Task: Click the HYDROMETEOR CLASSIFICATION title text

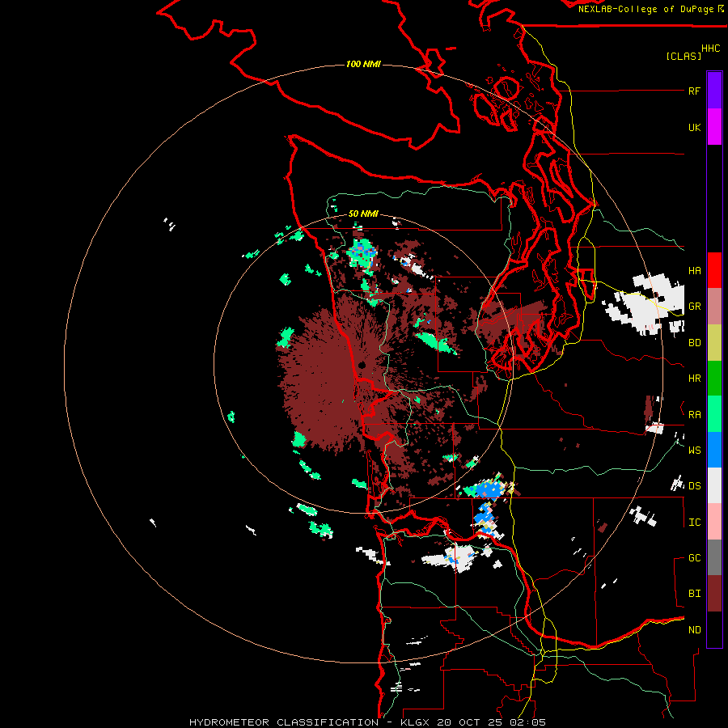Action: pyautogui.click(x=284, y=722)
